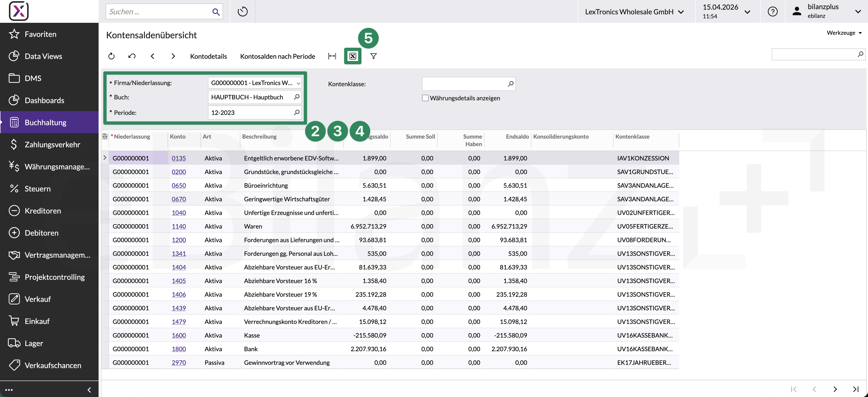Go to previous record arrow
Image resolution: width=868 pixels, height=397 pixels.
point(153,56)
